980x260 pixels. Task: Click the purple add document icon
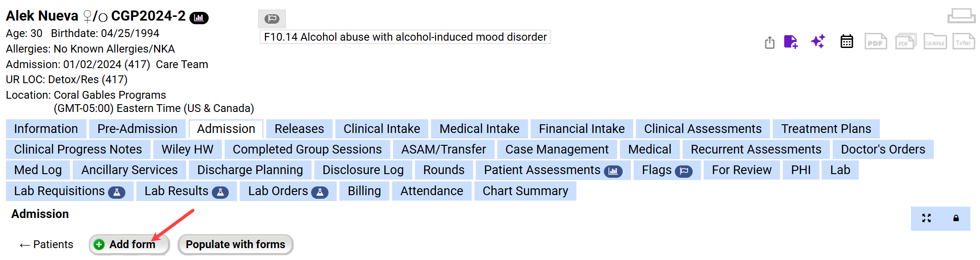tap(791, 42)
